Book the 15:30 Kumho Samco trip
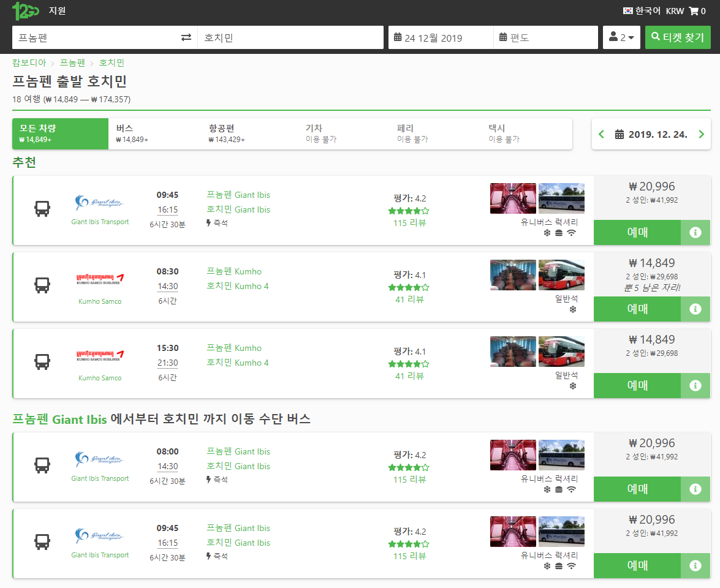 [x=637, y=386]
